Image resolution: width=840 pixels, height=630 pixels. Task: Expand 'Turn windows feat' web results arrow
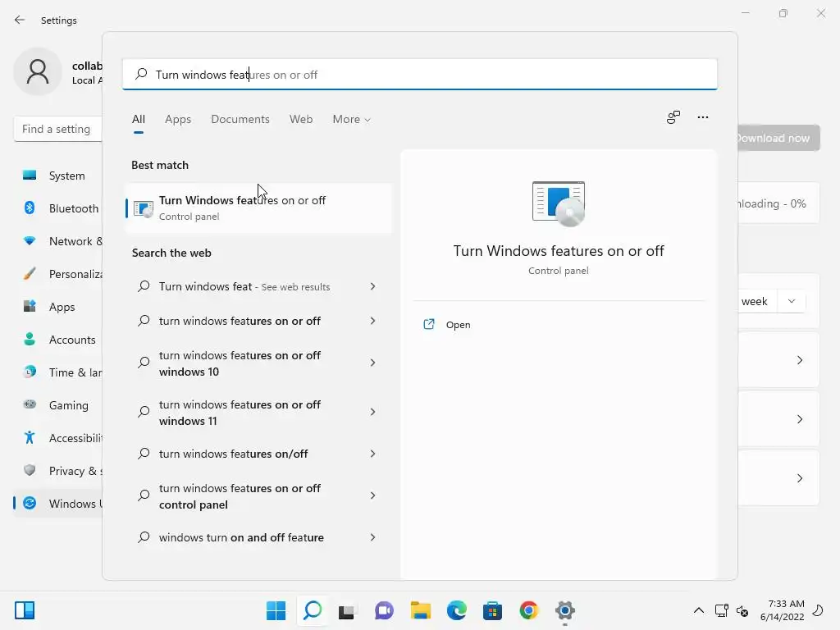[373, 286]
